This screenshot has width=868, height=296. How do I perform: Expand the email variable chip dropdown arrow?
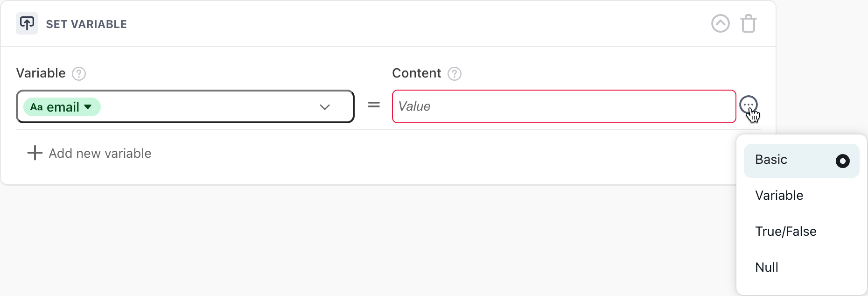point(87,107)
